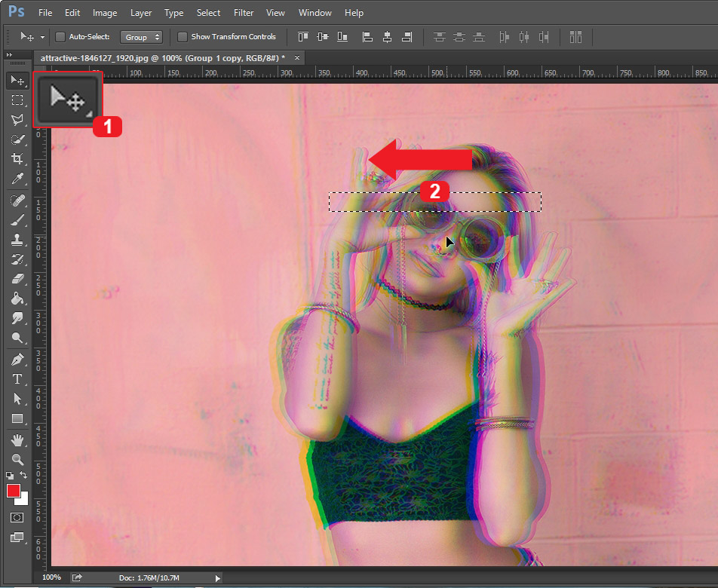Click the Ps application logo
Viewport: 718px width, 588px height.
[17, 11]
